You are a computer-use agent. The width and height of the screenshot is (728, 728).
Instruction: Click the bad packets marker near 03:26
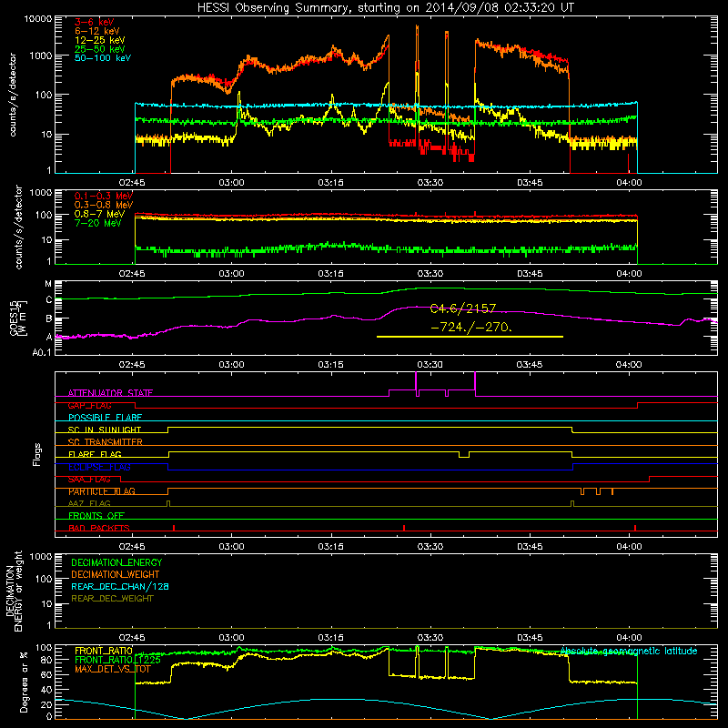pyautogui.click(x=404, y=528)
